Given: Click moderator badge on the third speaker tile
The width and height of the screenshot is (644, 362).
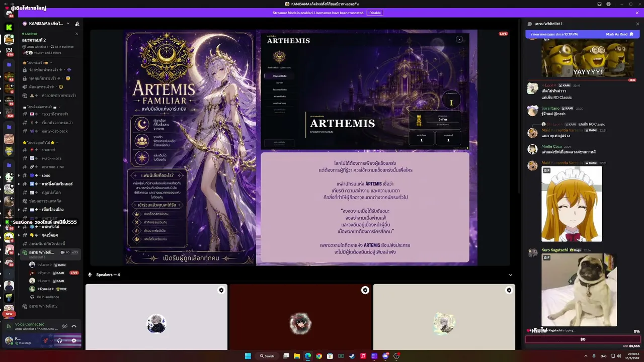Looking at the screenshot, I should tap(509, 290).
